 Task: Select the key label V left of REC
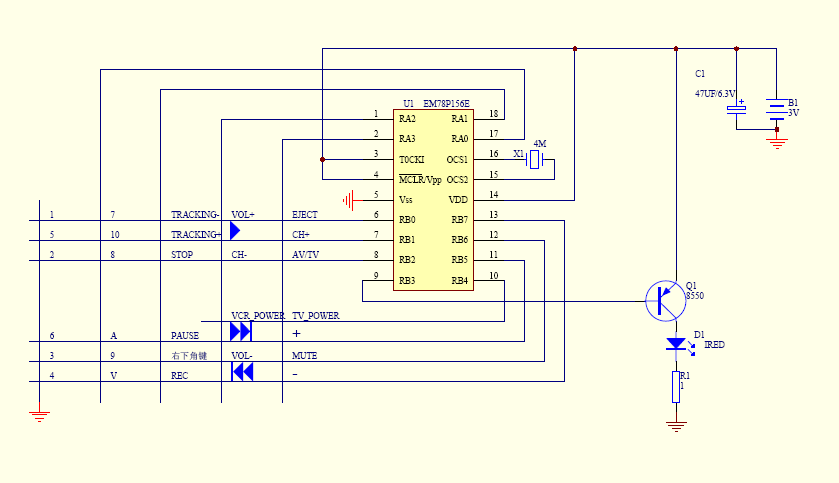tap(113, 376)
